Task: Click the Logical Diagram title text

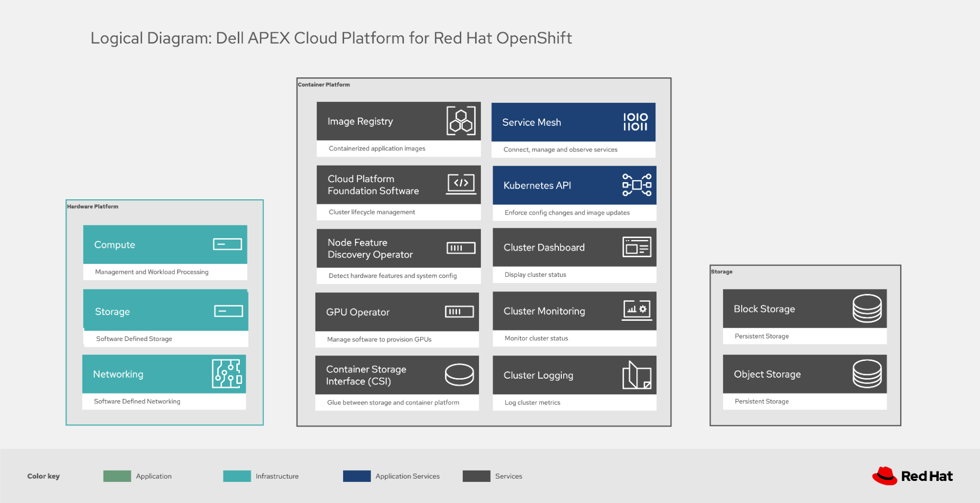Action: point(331,38)
